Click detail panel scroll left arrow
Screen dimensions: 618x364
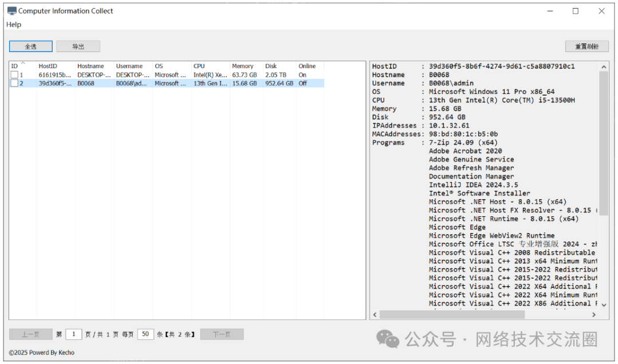(375, 315)
